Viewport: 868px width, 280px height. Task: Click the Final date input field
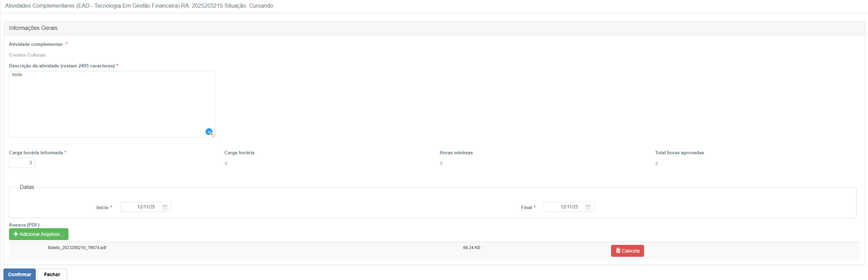pyautogui.click(x=564, y=207)
